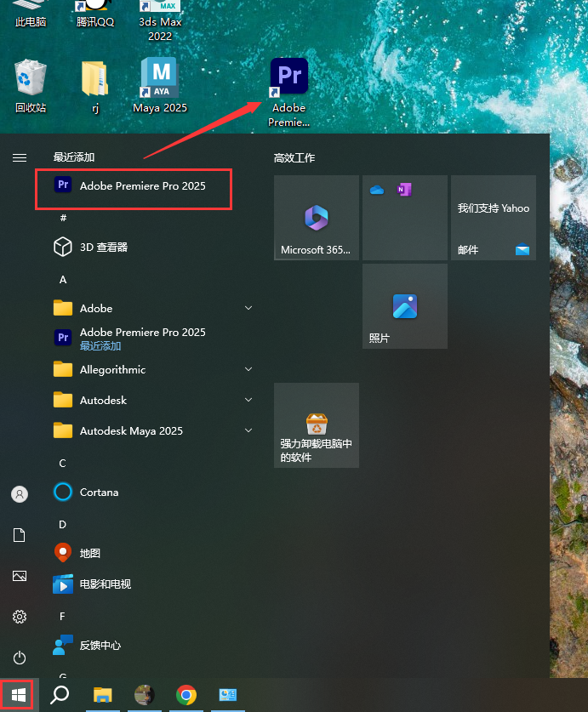Click the letter A section header
This screenshot has height=712, width=588.
[x=63, y=280]
